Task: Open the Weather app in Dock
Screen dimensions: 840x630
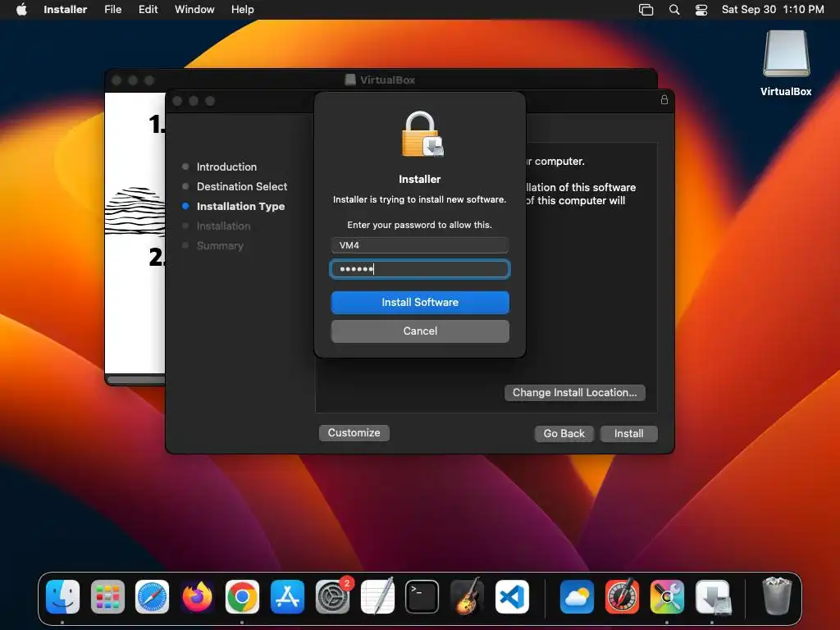Action: 577,597
